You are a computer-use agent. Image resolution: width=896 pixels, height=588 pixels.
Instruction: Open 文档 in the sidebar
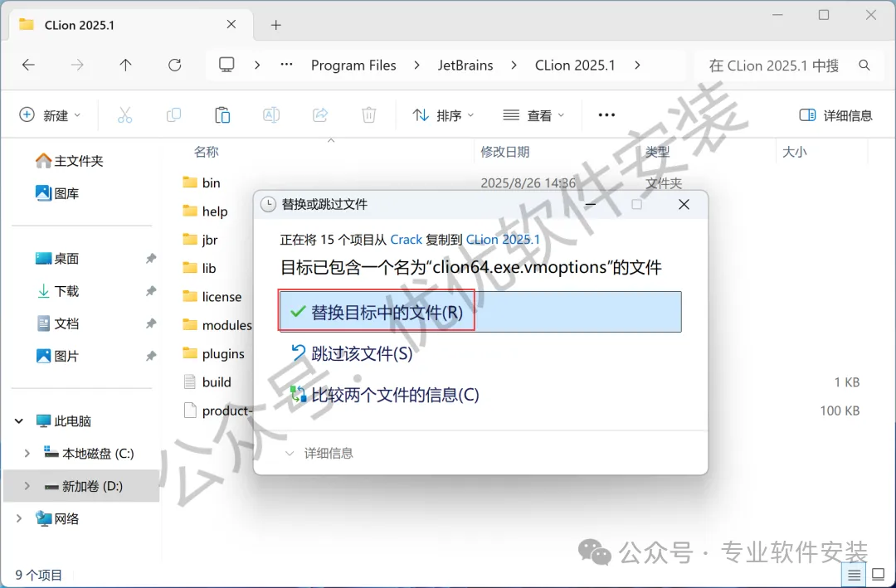click(58, 324)
